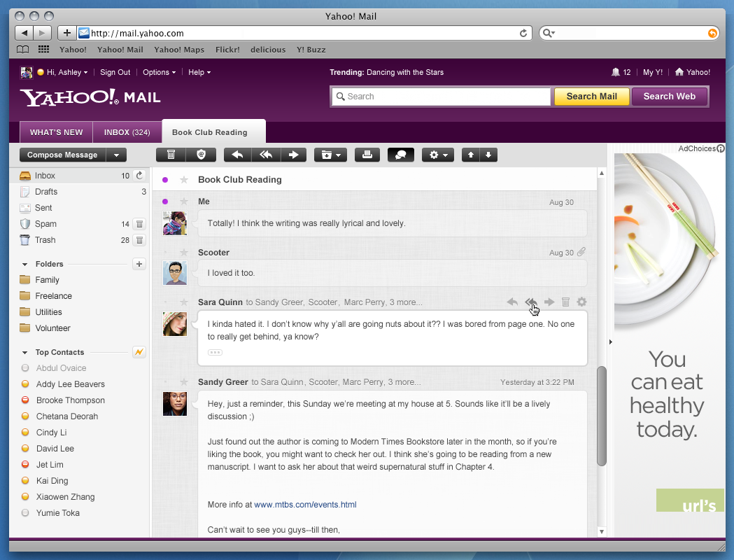The width and height of the screenshot is (734, 560).
Task: Open the Help dropdown menu
Action: point(199,72)
